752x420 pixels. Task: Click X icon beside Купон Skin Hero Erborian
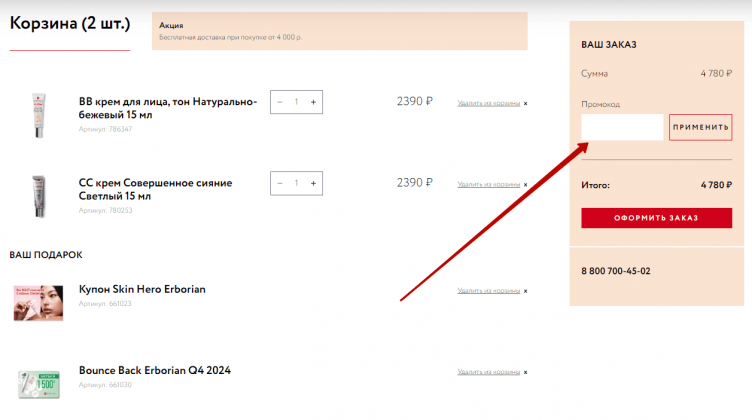pyautogui.click(x=526, y=291)
